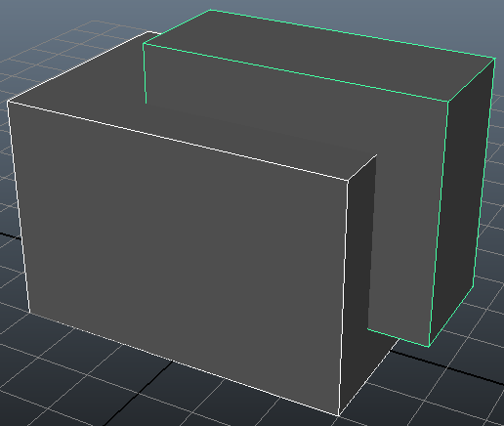This screenshot has height=426, width=504.
Task: Select the left vertical white edge of front box
Action: (x=19, y=207)
